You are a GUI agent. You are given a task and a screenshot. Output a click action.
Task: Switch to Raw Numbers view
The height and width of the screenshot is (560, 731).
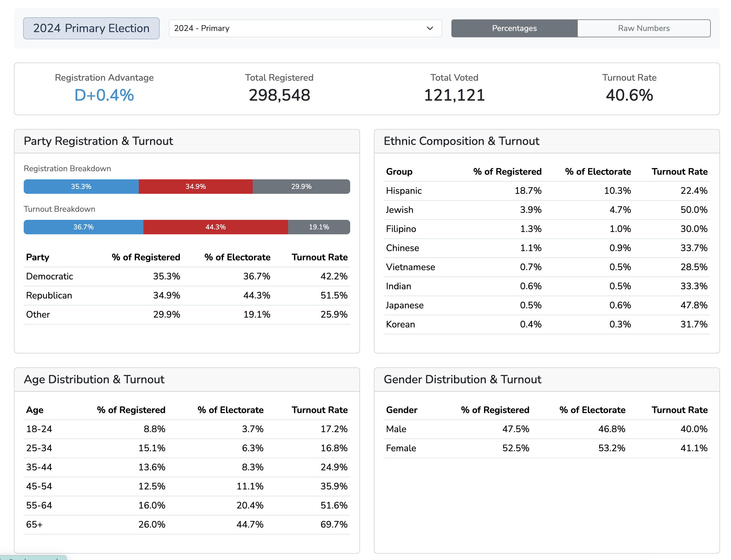(x=643, y=28)
